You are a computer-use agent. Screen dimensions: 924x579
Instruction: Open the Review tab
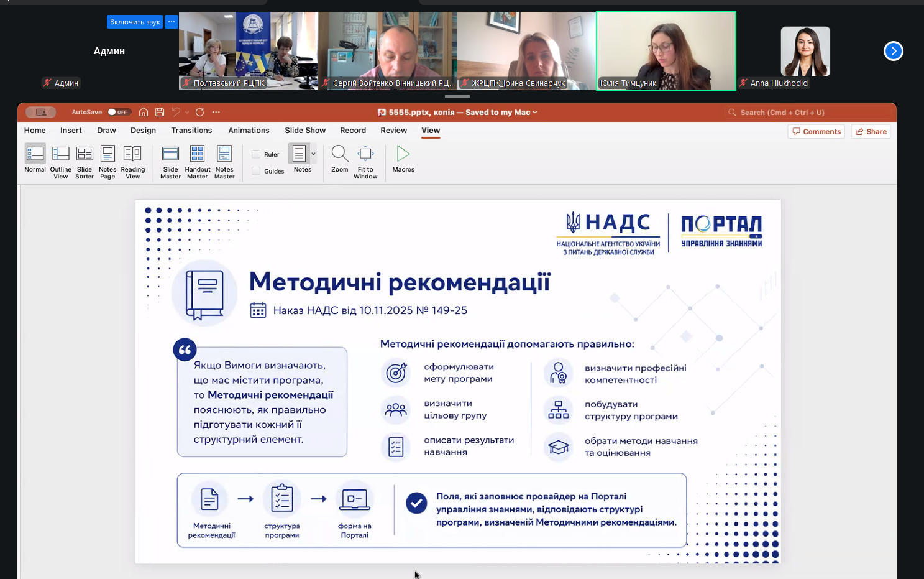(393, 131)
